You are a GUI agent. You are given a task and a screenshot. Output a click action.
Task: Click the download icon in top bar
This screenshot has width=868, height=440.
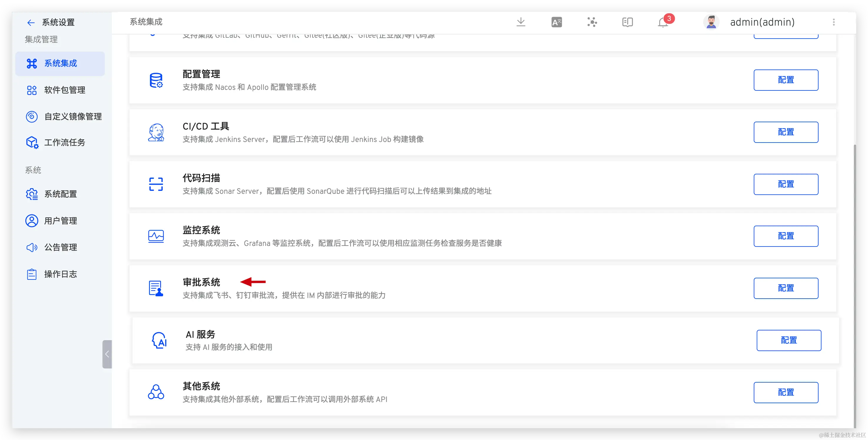(x=521, y=22)
